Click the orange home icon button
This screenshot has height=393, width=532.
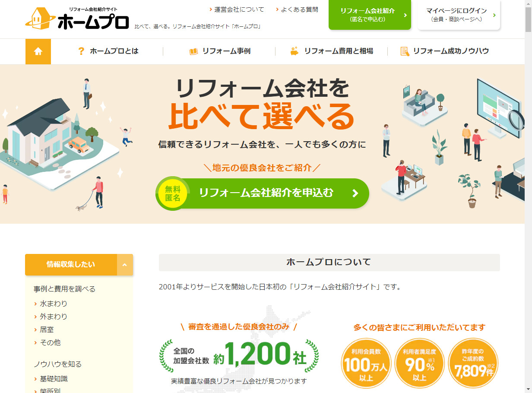coord(38,51)
